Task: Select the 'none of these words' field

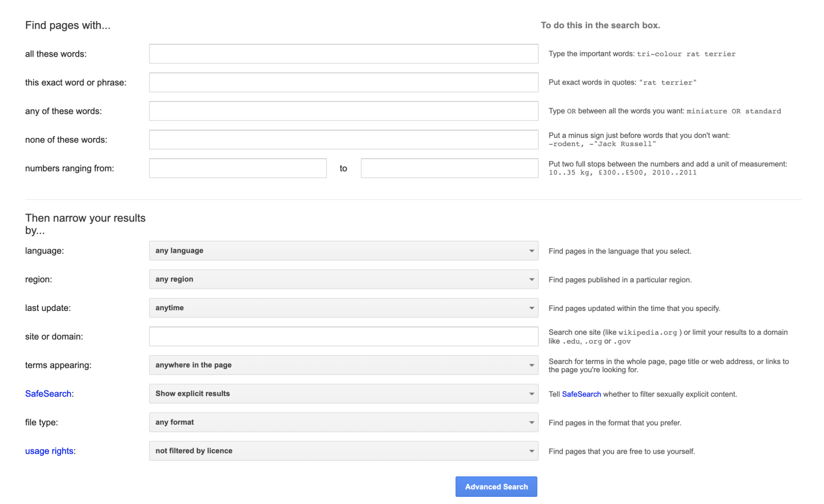Action: click(x=344, y=140)
